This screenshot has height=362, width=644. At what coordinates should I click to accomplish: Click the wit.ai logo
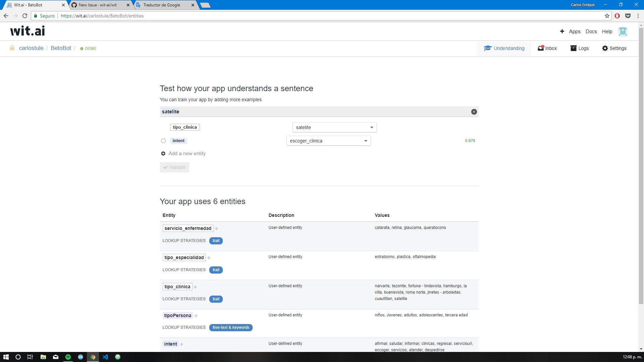pos(28,31)
